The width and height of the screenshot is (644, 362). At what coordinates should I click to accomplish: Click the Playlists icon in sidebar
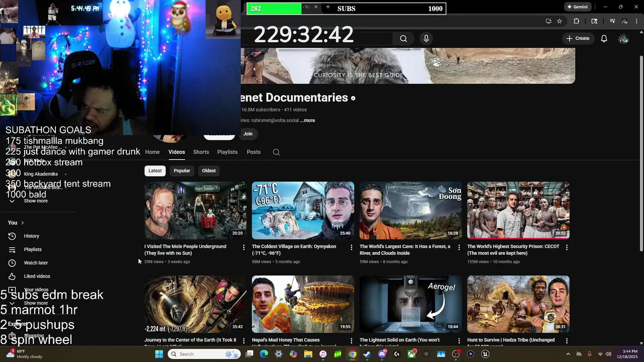(12, 250)
